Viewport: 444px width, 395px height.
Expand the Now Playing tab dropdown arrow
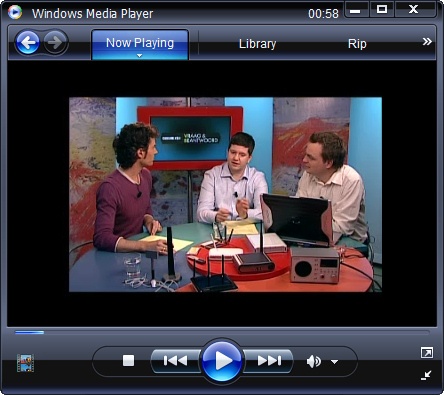click(140, 56)
